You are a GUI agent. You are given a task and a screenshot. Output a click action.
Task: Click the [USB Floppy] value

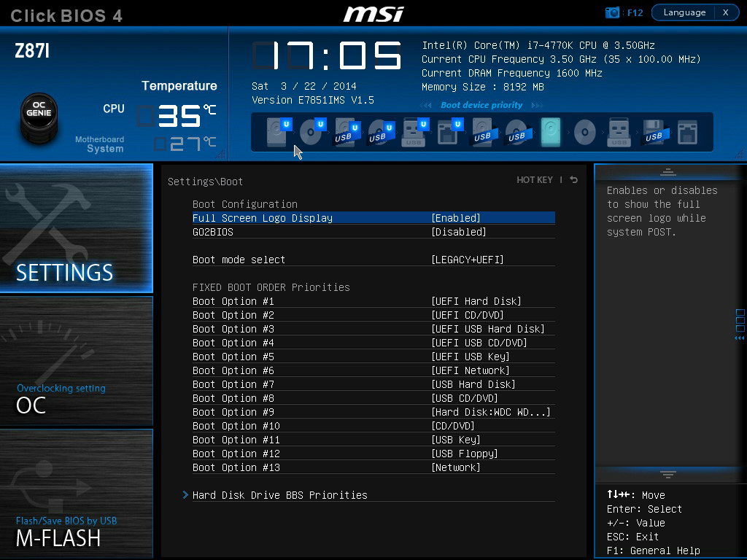pyautogui.click(x=465, y=454)
